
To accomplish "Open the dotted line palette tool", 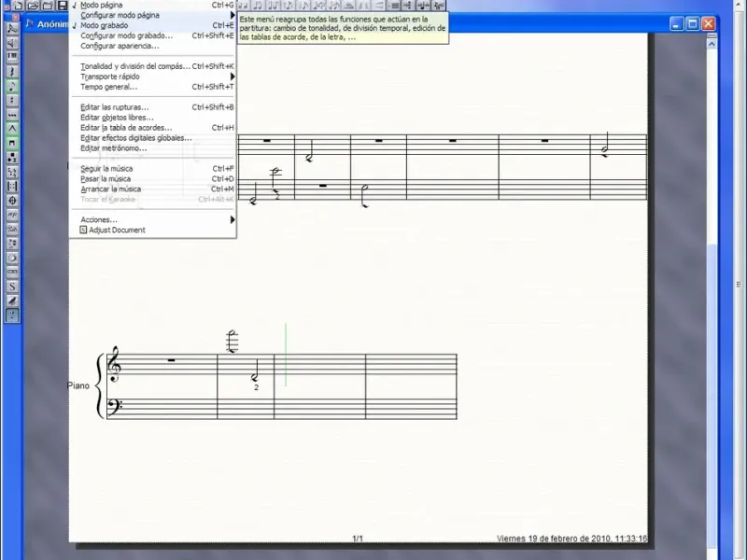I will (12, 115).
